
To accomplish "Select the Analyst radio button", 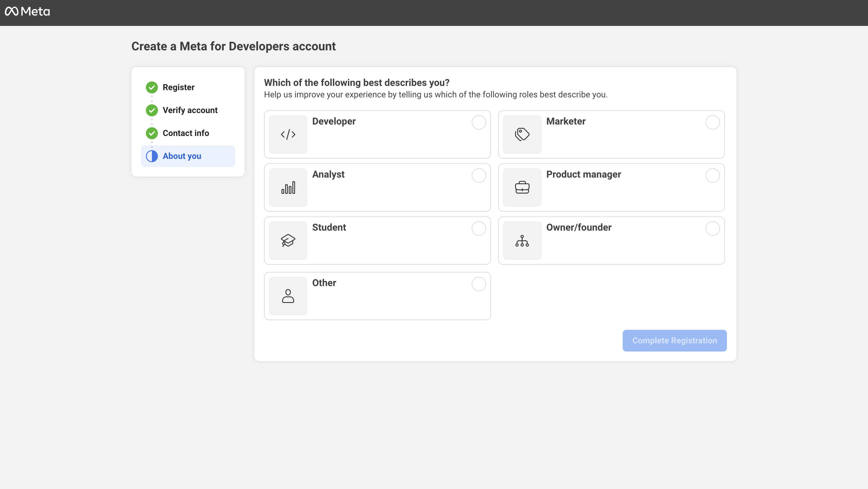I will point(479,175).
